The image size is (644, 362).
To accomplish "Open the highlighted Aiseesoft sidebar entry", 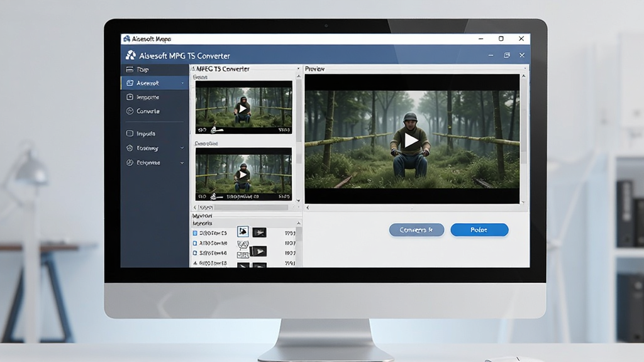I will (155, 83).
